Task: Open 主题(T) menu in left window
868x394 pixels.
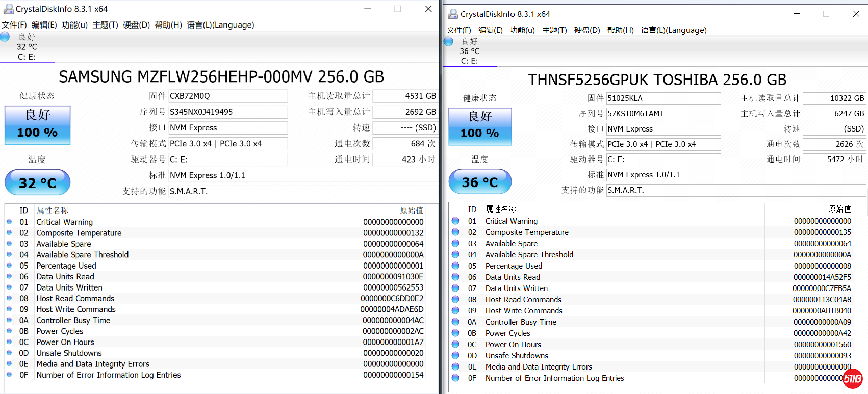Action: (x=105, y=25)
